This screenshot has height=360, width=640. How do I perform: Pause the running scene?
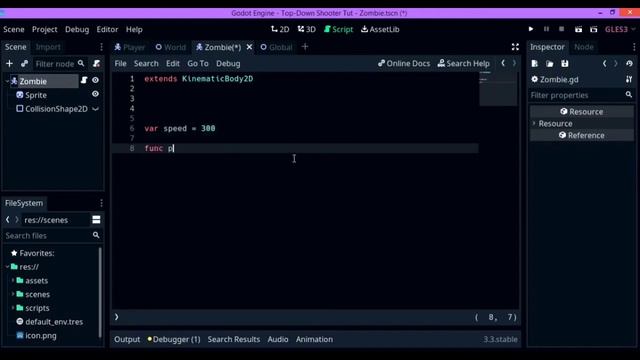click(546, 29)
